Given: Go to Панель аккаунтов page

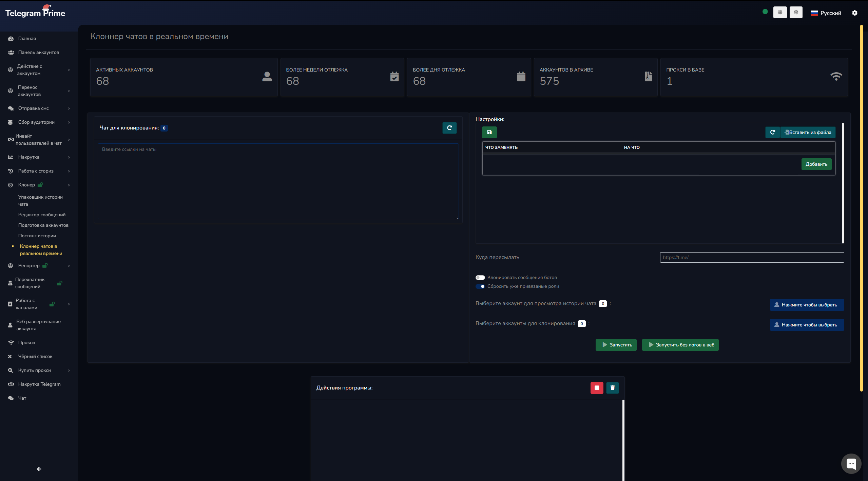Looking at the screenshot, I should coord(38,53).
